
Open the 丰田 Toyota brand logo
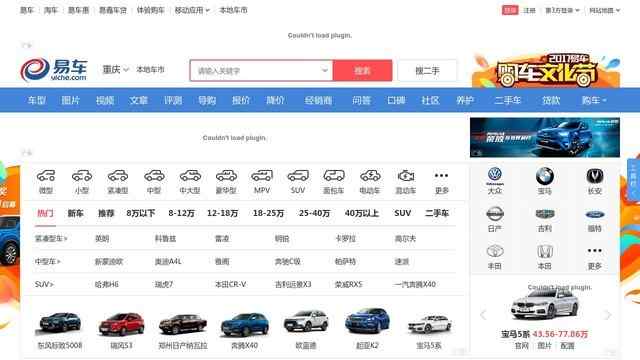pyautogui.click(x=495, y=251)
